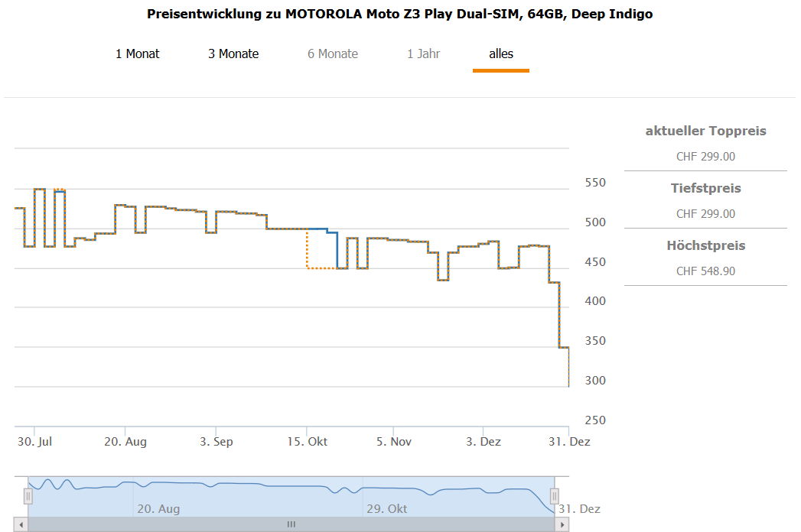
Task: Click the scrollbar left arrow under the navigator
Action: [21, 524]
